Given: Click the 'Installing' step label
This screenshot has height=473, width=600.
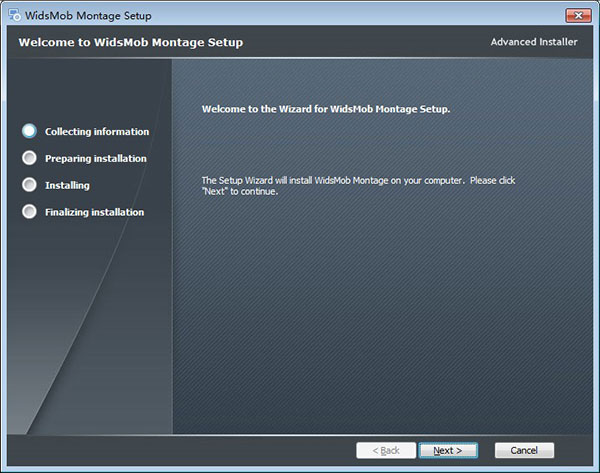Looking at the screenshot, I should tap(67, 185).
